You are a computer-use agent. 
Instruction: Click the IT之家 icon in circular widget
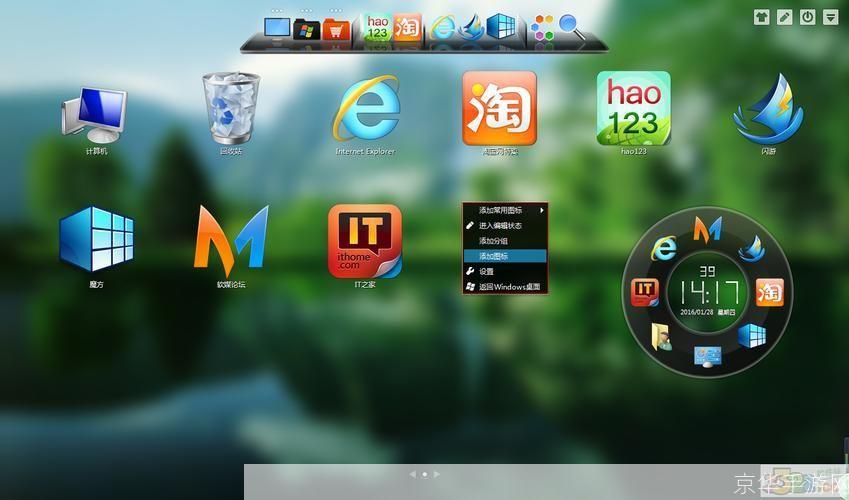coord(645,293)
